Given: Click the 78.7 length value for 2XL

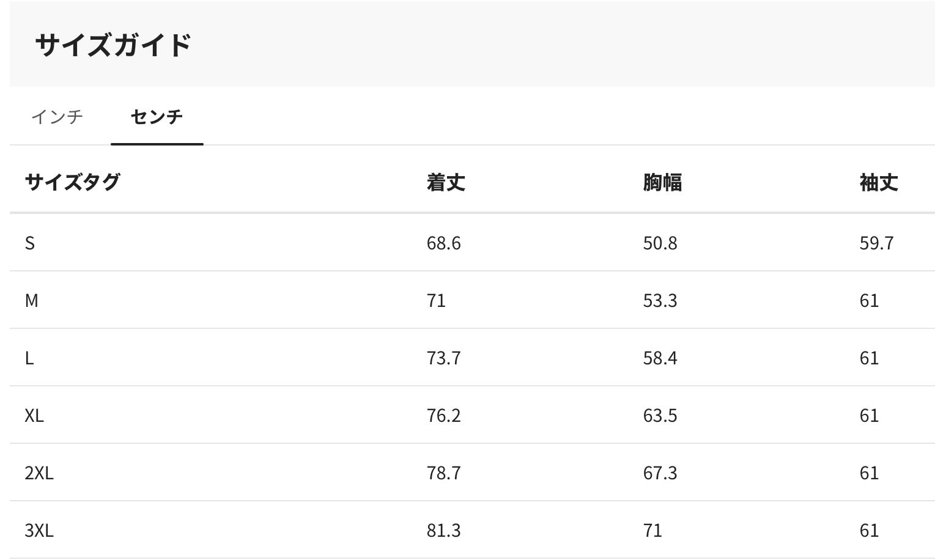Looking at the screenshot, I should coord(443,473).
